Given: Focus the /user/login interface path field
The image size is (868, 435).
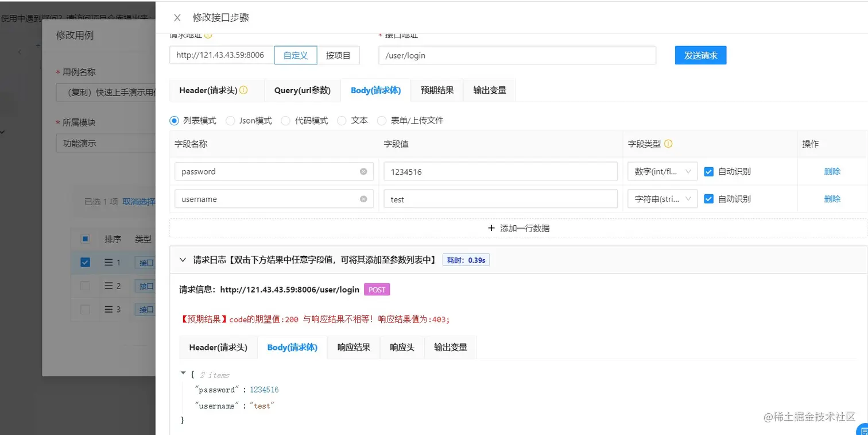Looking at the screenshot, I should 517,55.
